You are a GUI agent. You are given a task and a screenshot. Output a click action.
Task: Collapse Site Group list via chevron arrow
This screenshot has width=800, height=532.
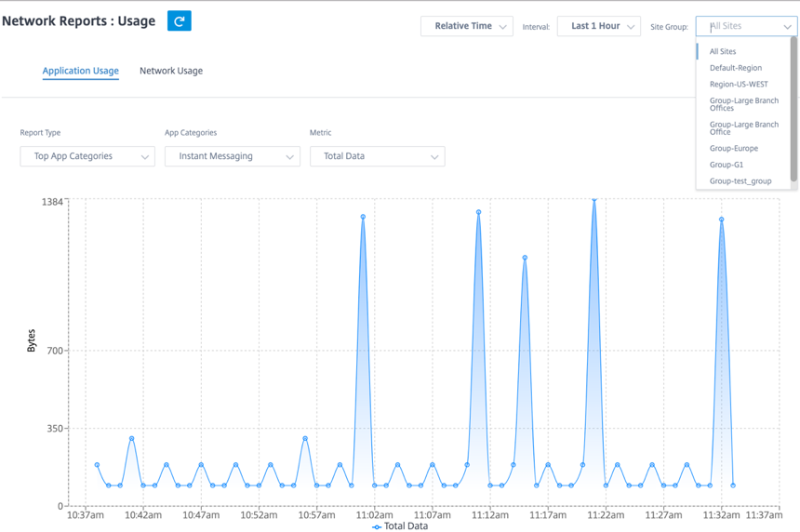(x=787, y=27)
